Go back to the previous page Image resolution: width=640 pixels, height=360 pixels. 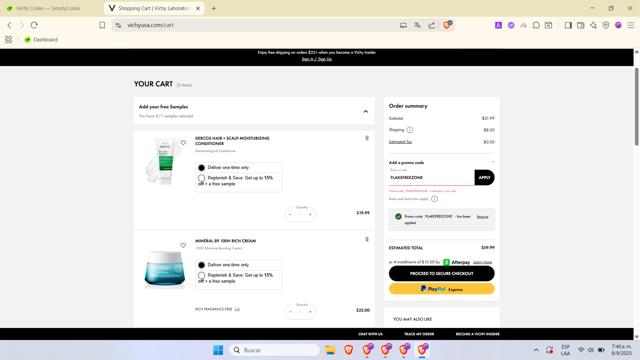9,25
